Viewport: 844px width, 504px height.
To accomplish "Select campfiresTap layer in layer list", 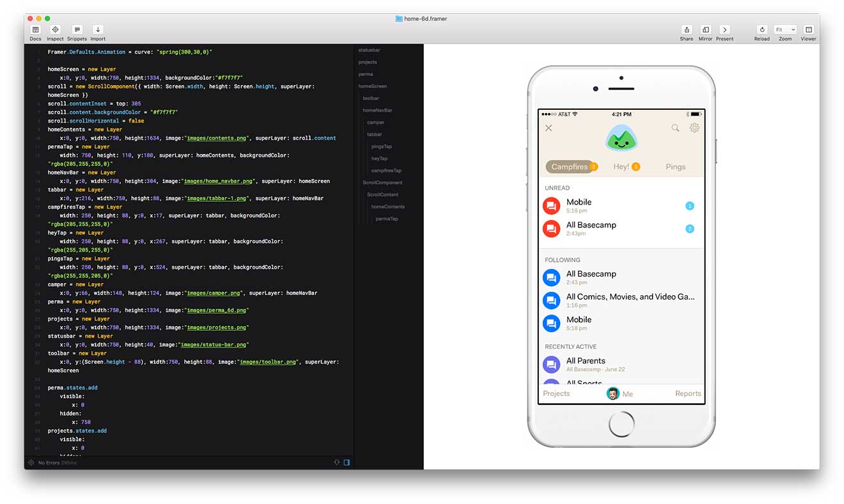I will coord(386,171).
